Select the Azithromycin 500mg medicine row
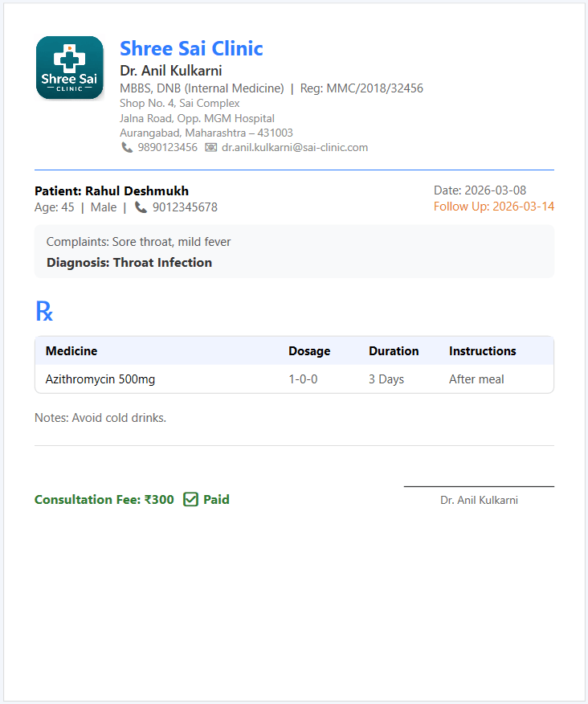The height and width of the screenshot is (704, 588). 100,379
